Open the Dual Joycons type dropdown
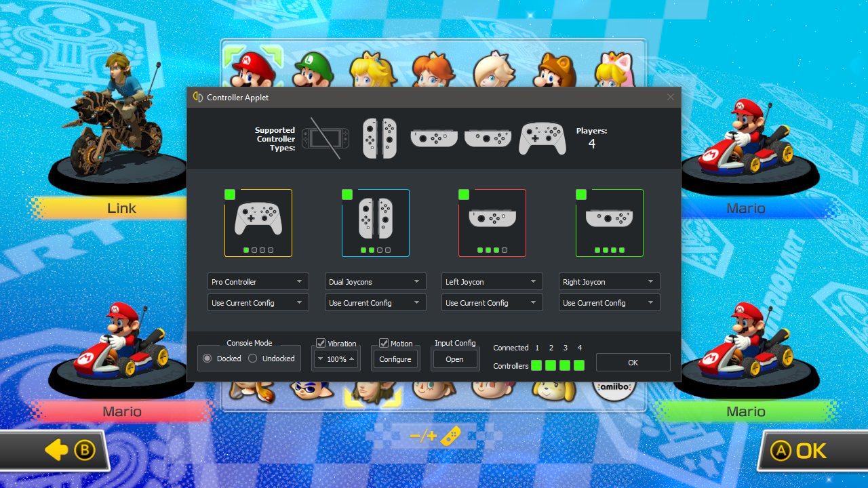 pyautogui.click(x=376, y=281)
